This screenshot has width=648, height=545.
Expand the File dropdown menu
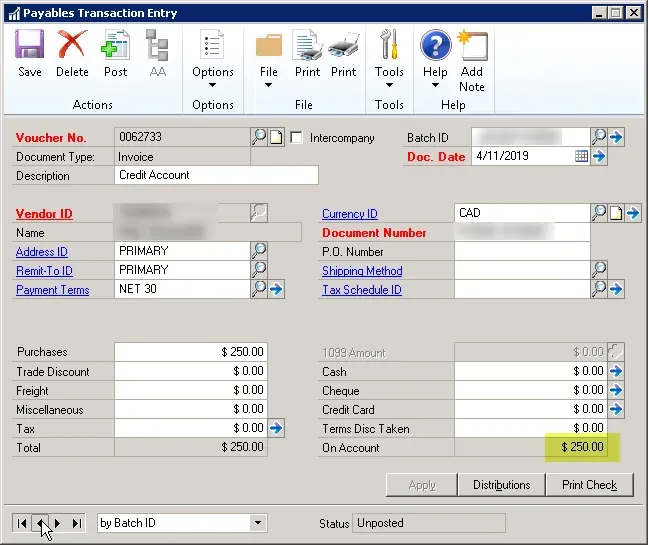(x=268, y=60)
